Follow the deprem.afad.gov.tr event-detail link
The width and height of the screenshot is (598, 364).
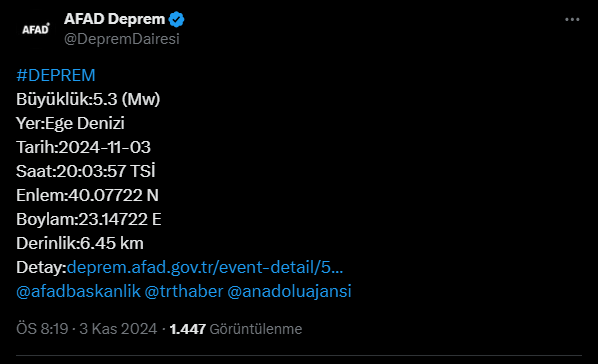(205, 267)
